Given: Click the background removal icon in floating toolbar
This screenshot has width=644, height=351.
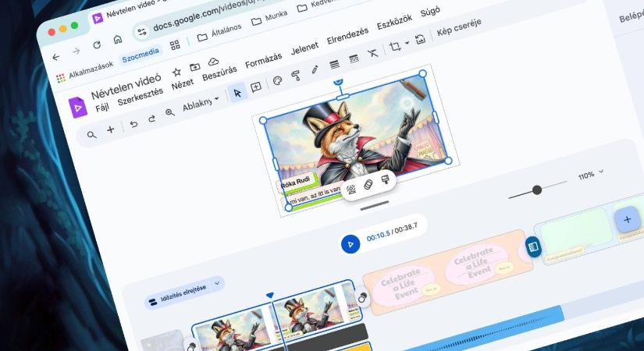Looking at the screenshot, I should pyautogui.click(x=351, y=190).
